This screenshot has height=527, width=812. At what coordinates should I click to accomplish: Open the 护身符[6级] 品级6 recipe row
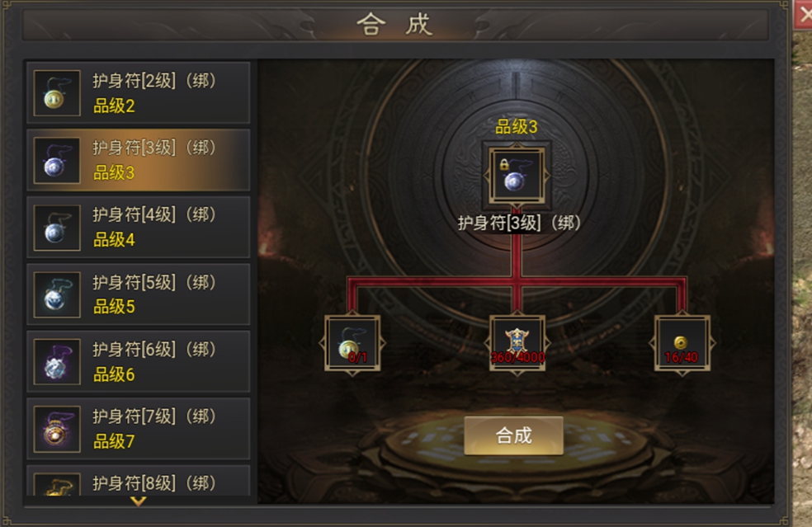pos(139,361)
